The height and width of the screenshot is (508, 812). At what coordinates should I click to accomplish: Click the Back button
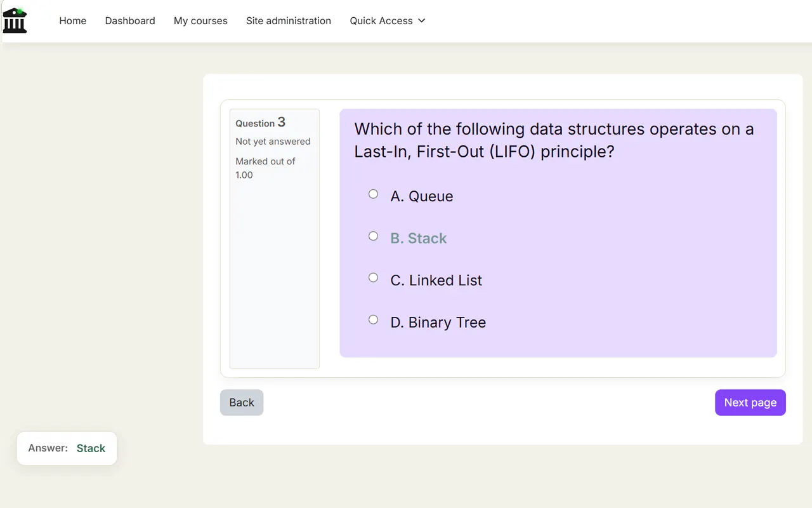pos(242,403)
